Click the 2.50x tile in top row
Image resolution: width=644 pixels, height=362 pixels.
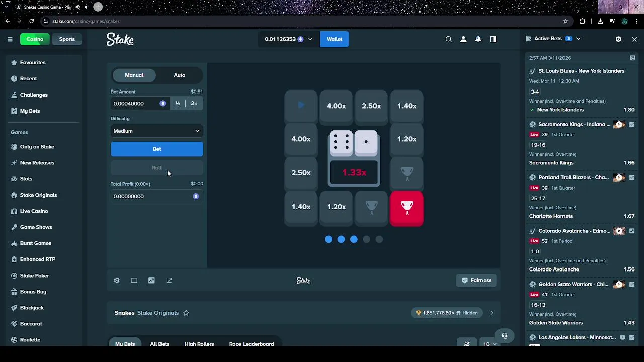coord(371,106)
